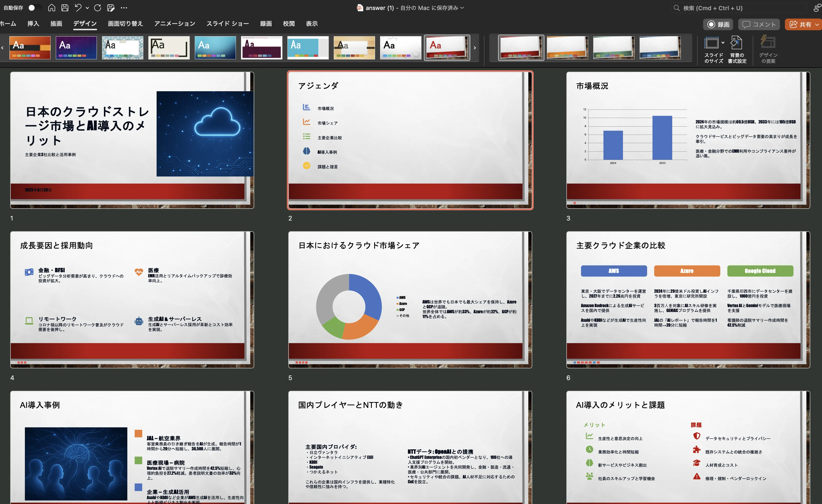
Task: Click the コメント button
Action: (x=759, y=24)
